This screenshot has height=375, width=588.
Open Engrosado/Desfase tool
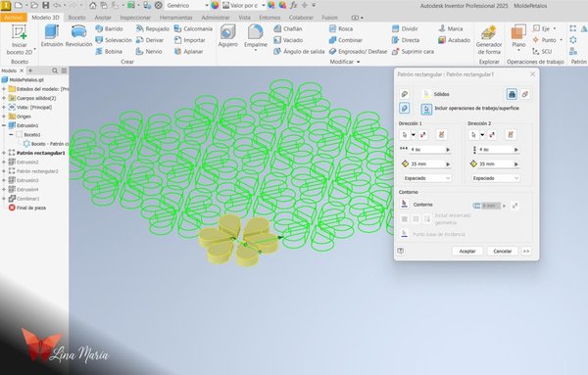(x=358, y=51)
